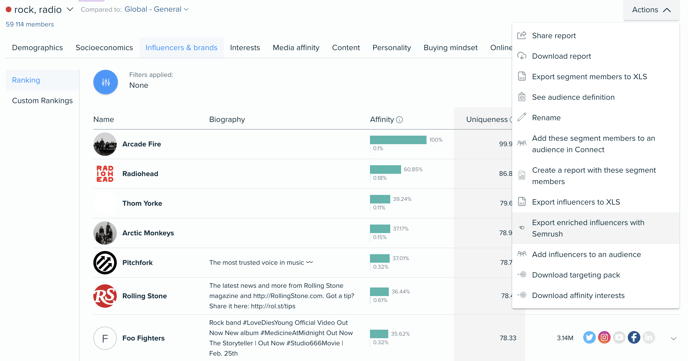Sort by the Uniqueness column header
Screen dimensions: 688x361
[x=487, y=119]
